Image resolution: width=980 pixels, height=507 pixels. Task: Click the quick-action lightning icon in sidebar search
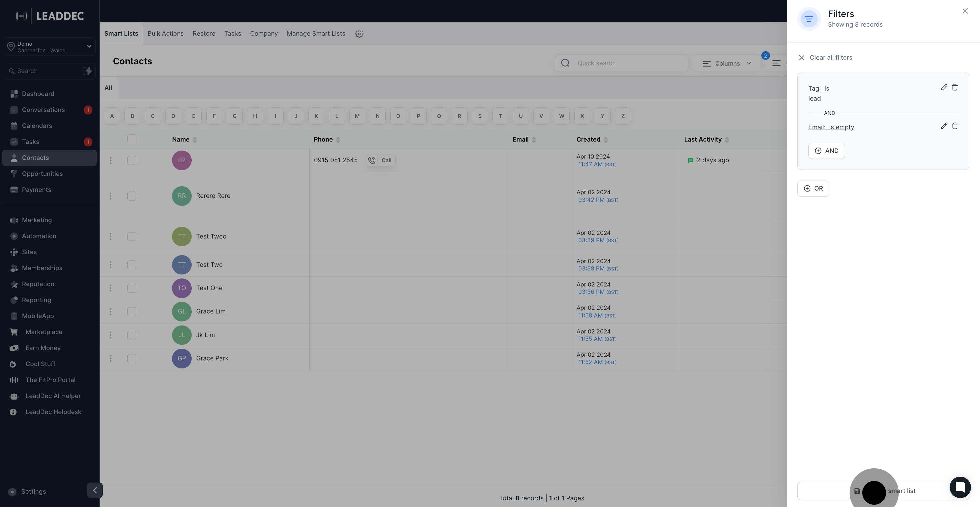pos(87,71)
